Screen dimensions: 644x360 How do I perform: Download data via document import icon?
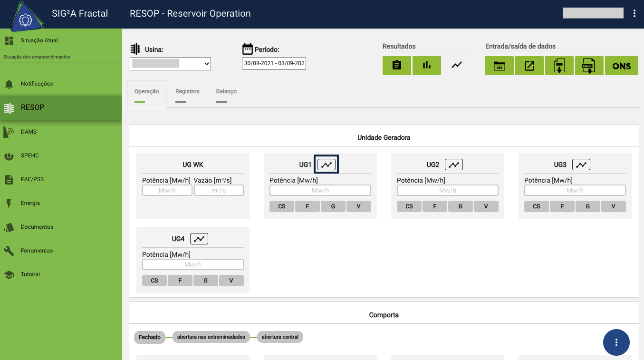[559, 65]
